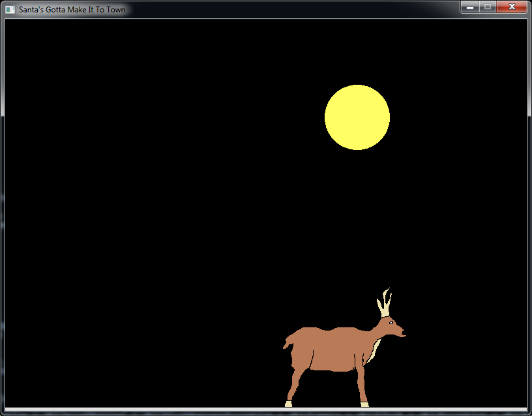Minimize the game window
This screenshot has height=416, width=532.
469,7
